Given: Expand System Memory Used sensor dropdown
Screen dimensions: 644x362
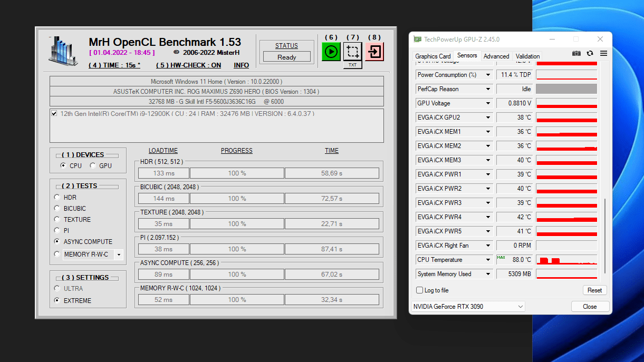Looking at the screenshot, I should [488, 274].
